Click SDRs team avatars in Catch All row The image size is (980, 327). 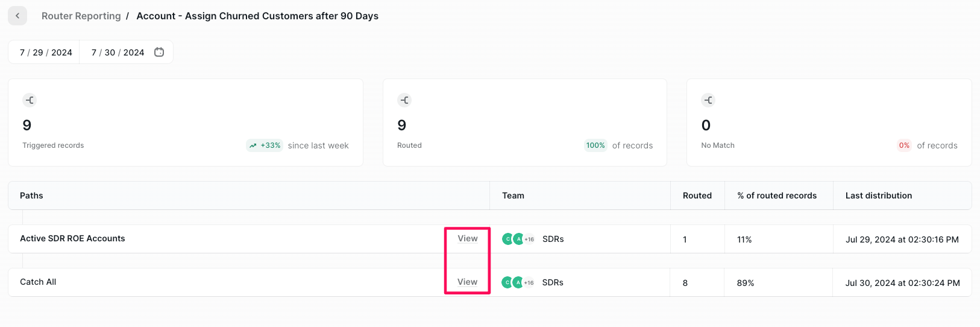[x=518, y=282]
